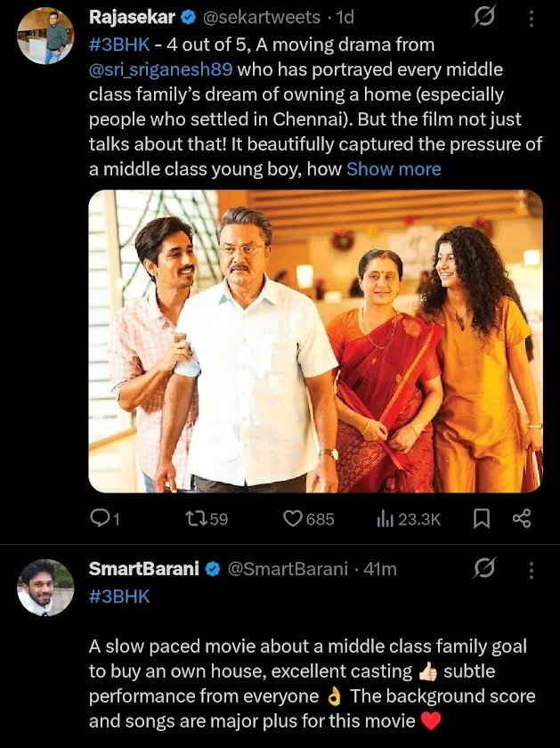This screenshot has width=560, height=748.
Task: Open the 3BHK movie still image
Action: pyautogui.click(x=315, y=341)
